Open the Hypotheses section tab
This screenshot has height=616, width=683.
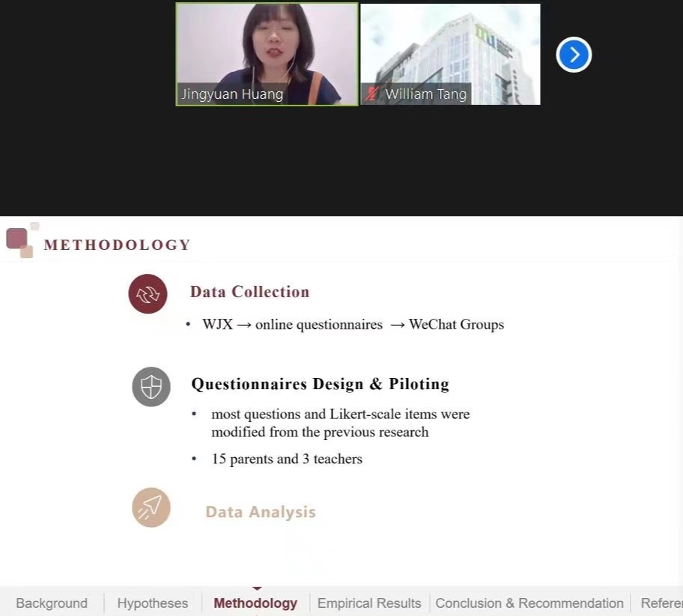[x=153, y=603]
